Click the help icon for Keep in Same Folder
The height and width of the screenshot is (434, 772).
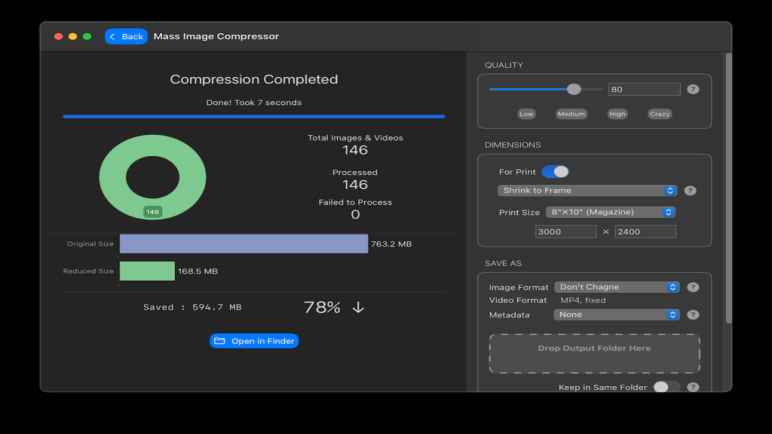(693, 387)
